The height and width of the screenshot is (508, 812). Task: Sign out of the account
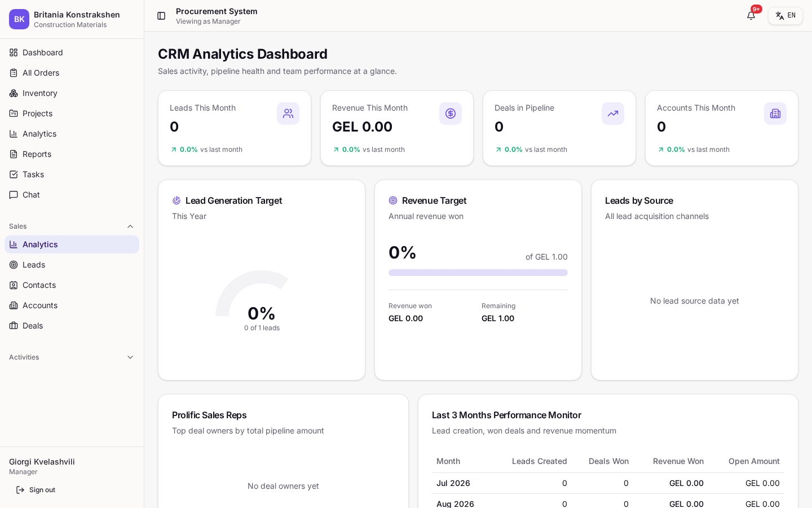pyautogui.click(x=36, y=490)
